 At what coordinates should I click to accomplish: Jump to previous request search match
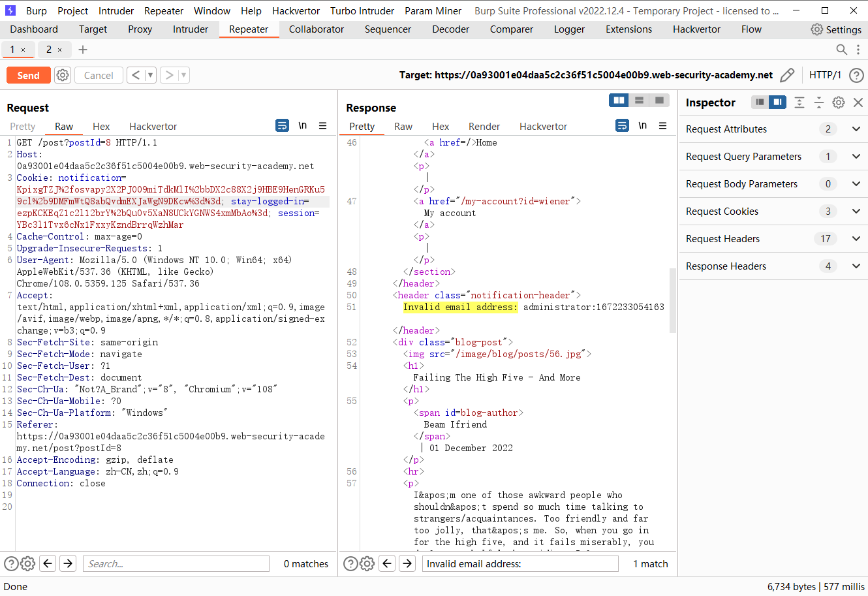(x=48, y=563)
